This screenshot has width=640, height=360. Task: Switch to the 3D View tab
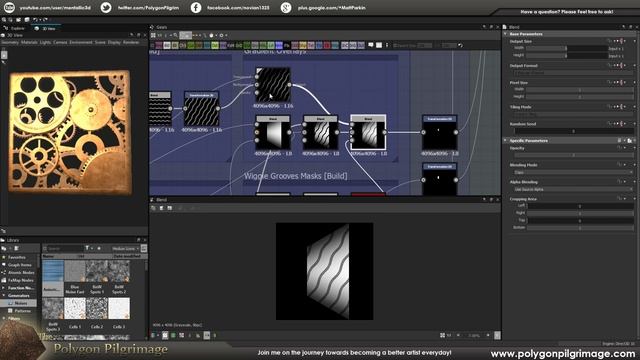click(46, 28)
